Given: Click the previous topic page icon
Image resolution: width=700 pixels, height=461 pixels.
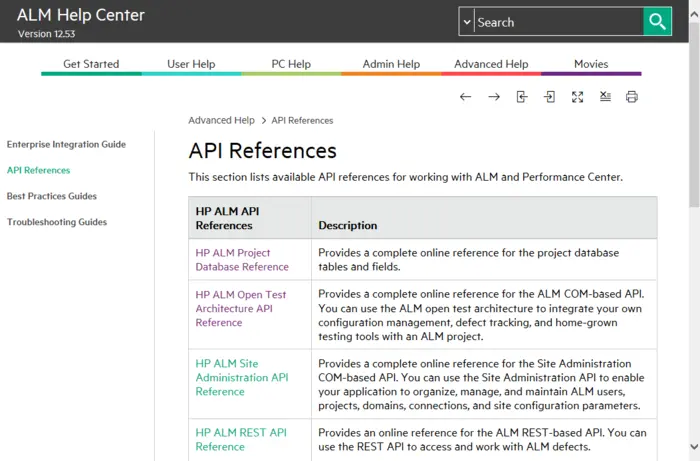Looking at the screenshot, I should 521,97.
